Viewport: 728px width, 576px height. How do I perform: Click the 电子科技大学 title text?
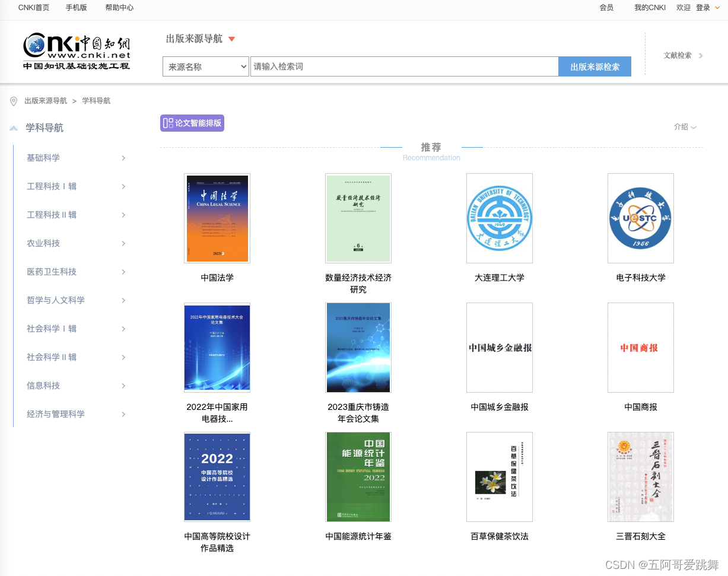pos(641,278)
